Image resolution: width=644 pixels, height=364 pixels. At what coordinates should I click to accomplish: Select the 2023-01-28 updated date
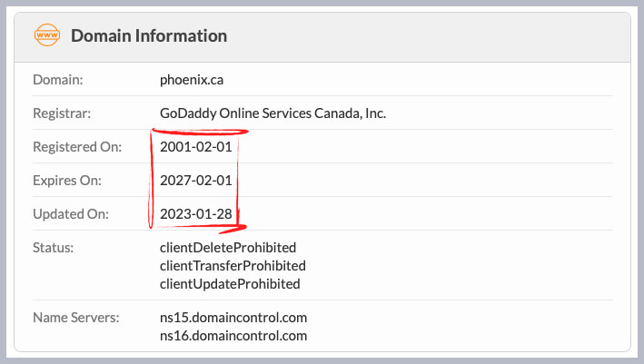(195, 214)
